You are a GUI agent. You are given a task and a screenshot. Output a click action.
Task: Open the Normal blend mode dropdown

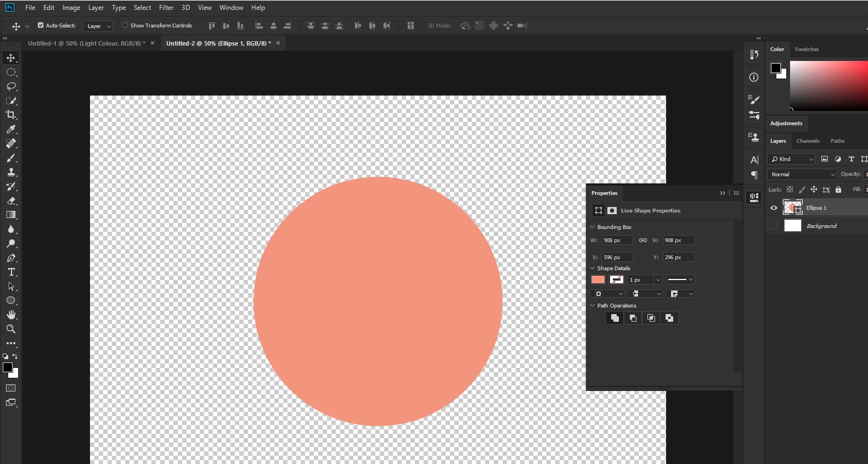[x=802, y=175]
